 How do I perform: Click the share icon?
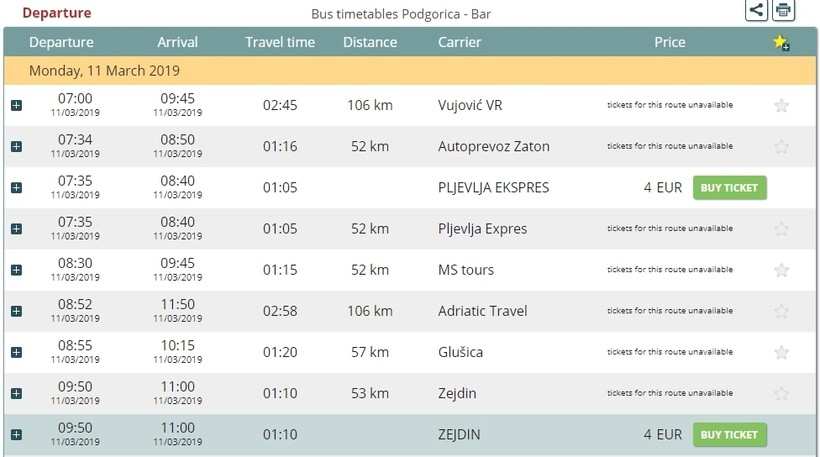[757, 10]
